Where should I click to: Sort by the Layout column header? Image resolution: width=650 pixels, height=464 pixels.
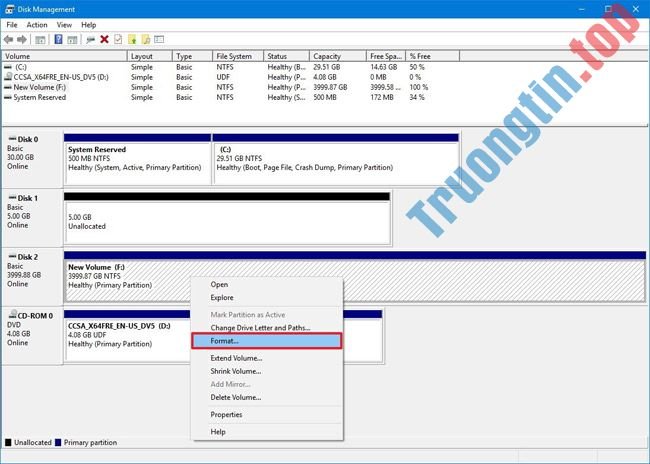150,56
